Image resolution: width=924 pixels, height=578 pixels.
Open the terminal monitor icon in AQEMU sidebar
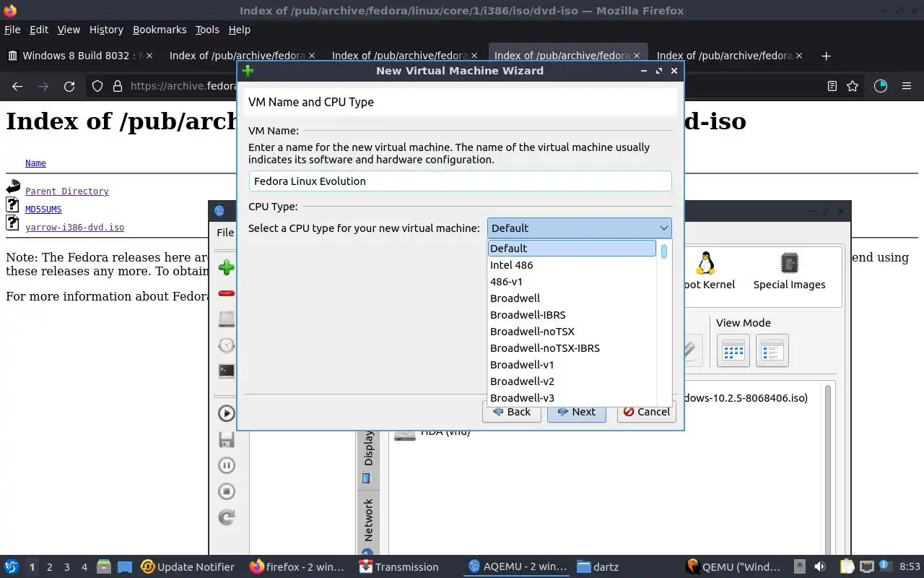click(227, 371)
